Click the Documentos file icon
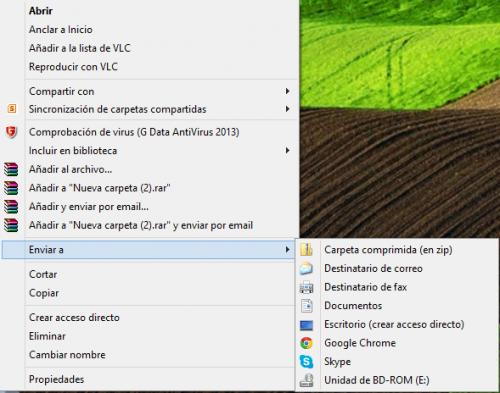Viewport: 500px width, 393px height. (307, 306)
